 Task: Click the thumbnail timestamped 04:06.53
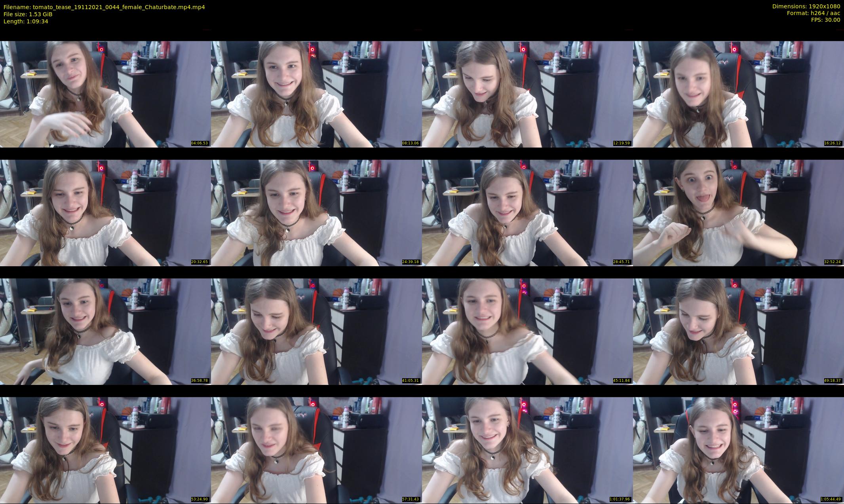point(105,94)
